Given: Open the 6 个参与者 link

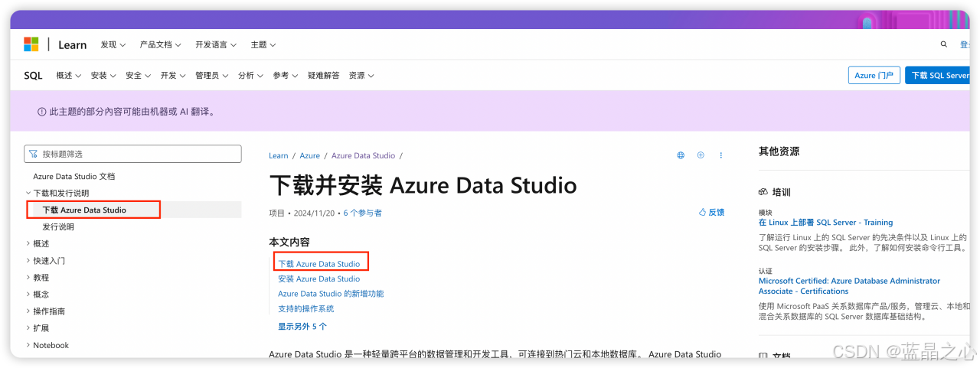Looking at the screenshot, I should click(x=362, y=213).
